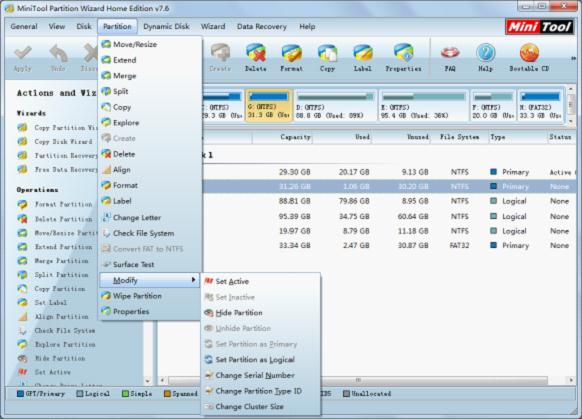
Task: Open the Disk menu
Action: pos(84,27)
